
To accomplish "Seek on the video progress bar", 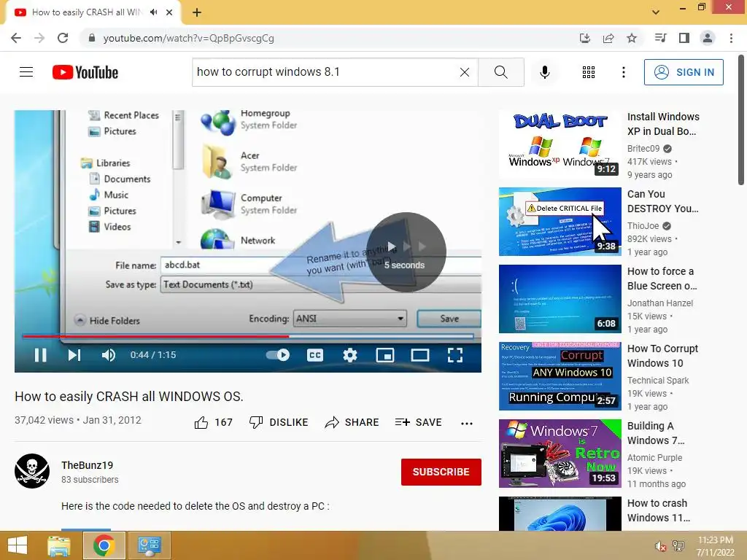I will (248, 336).
